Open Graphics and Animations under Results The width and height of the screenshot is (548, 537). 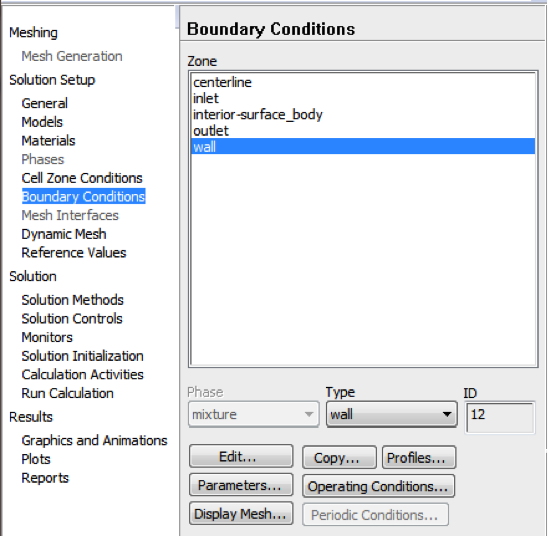(94, 441)
